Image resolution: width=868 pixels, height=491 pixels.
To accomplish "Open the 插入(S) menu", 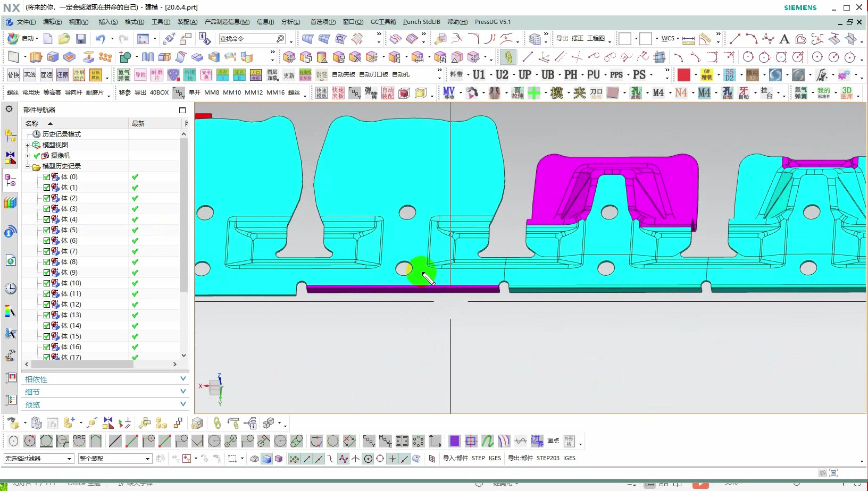I will click(x=108, y=22).
